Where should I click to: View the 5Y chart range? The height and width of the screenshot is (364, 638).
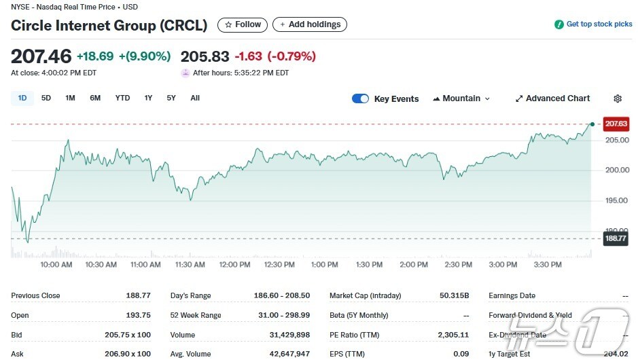[171, 98]
